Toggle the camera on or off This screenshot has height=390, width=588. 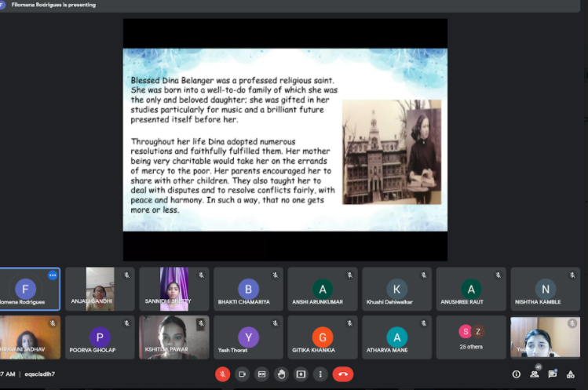click(x=243, y=374)
